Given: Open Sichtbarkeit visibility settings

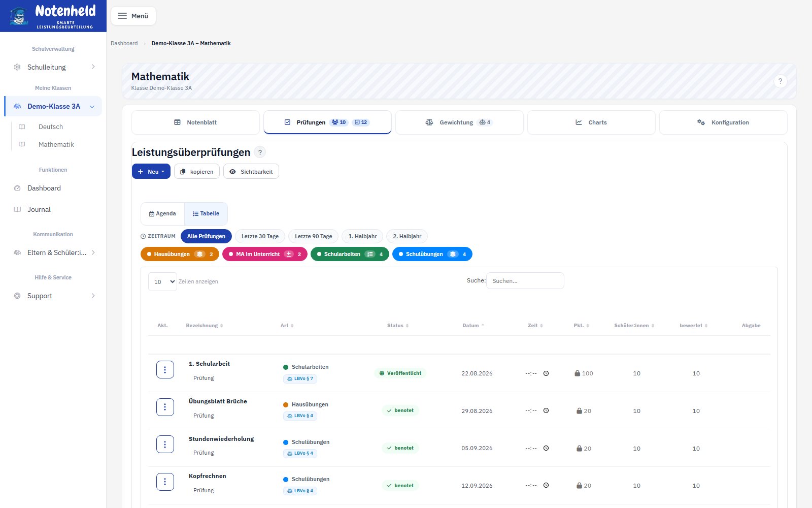Looking at the screenshot, I should [251, 172].
